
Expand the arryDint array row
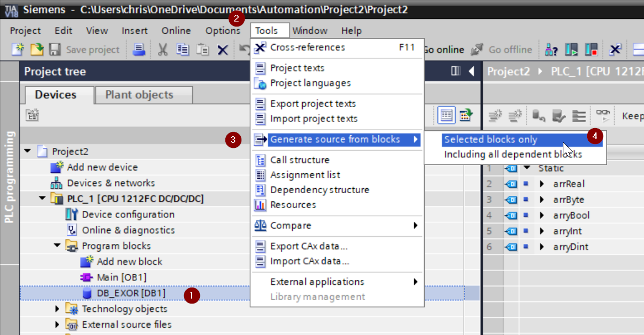pyautogui.click(x=542, y=247)
